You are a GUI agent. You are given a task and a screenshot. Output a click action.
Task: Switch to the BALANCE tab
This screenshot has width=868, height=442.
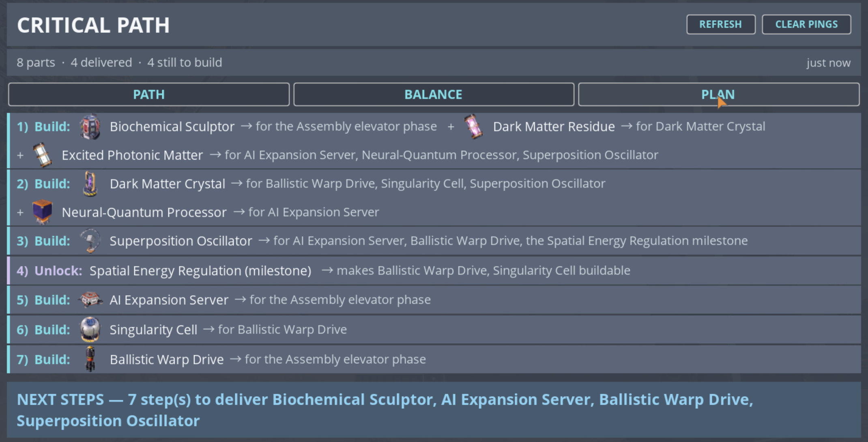pos(434,94)
